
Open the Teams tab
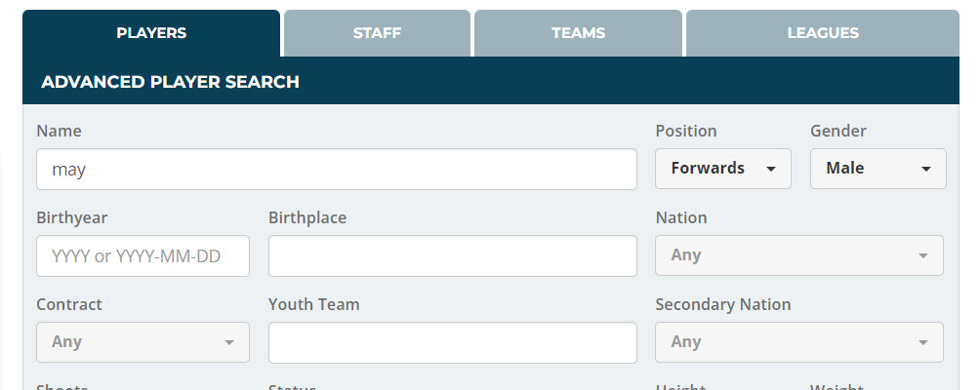coord(578,33)
